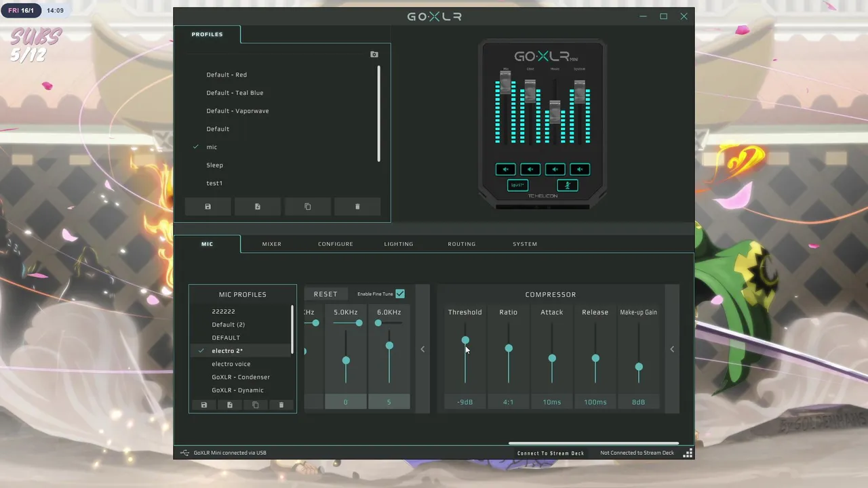868x488 pixels.
Task: Select the 'Default (2)' mic profile
Action: (x=229, y=325)
